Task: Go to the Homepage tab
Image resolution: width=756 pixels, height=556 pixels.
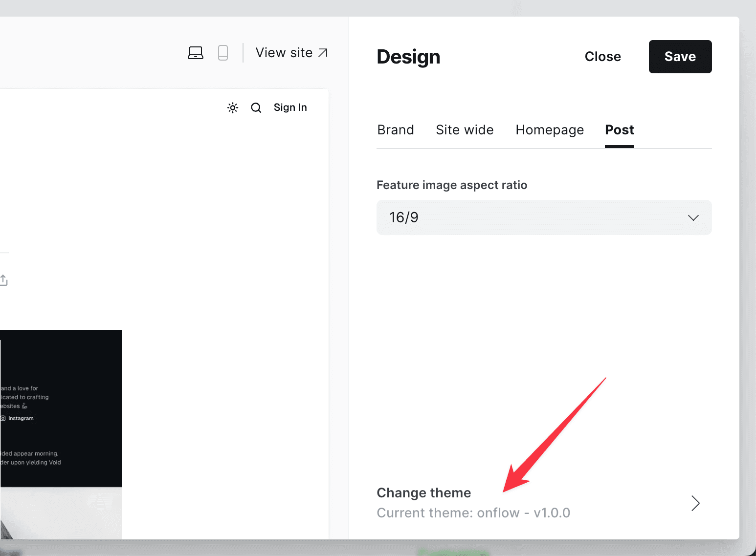Action: click(550, 130)
